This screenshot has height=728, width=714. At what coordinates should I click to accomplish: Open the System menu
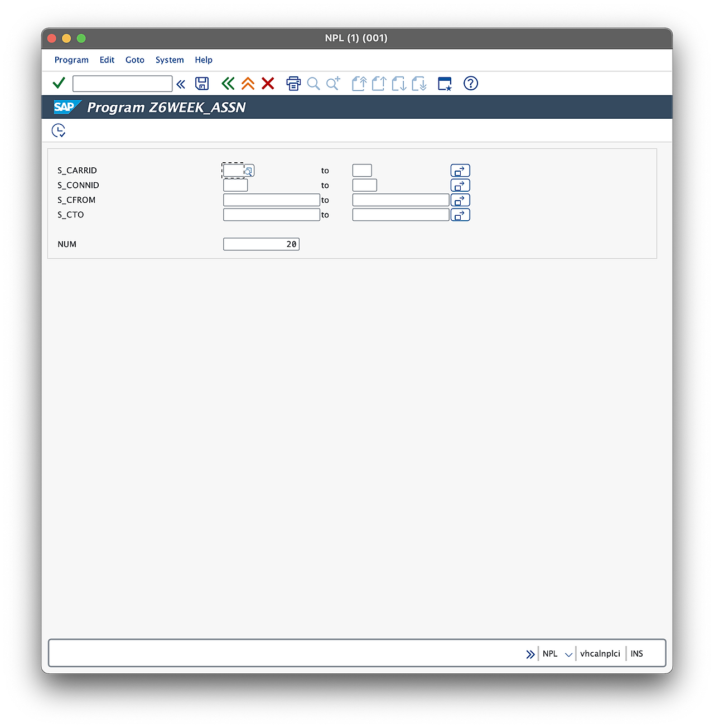170,60
